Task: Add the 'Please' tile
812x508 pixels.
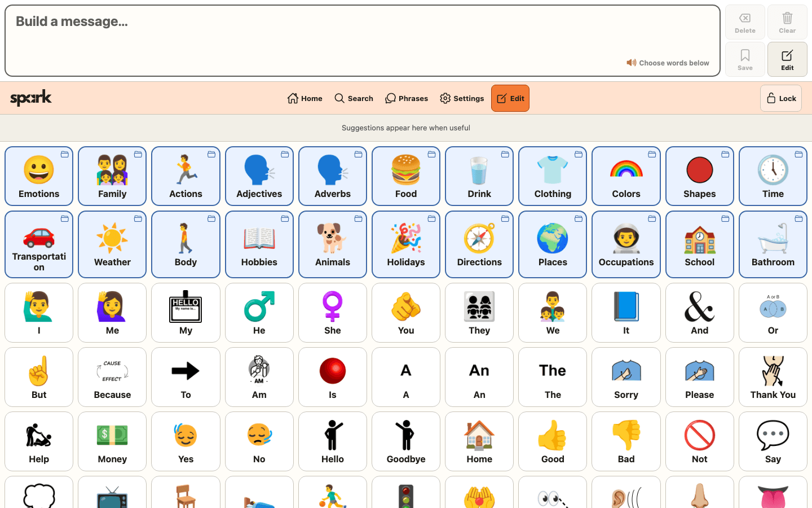Action: coord(700,377)
